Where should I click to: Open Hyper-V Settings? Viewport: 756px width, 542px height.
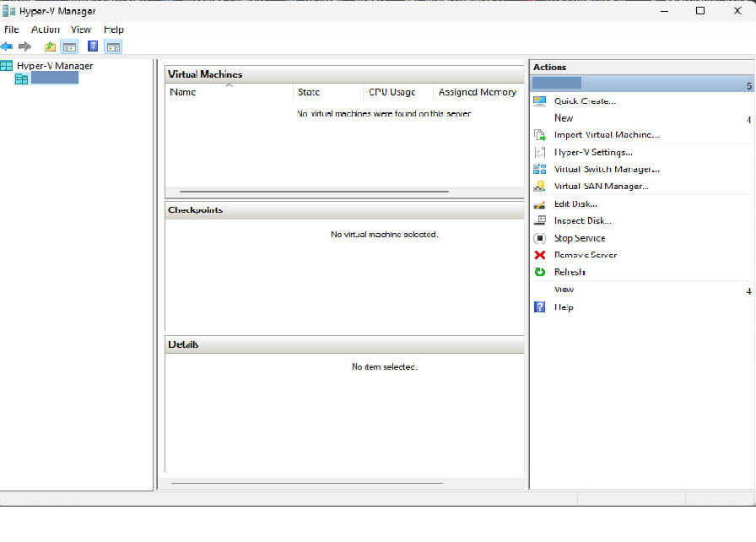tap(593, 152)
